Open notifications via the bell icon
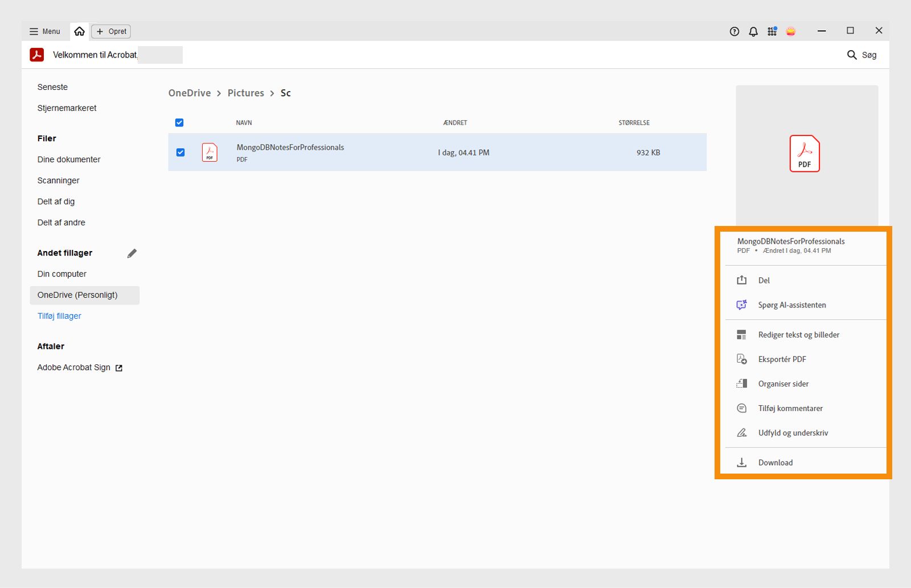This screenshot has height=588, width=911. pyautogui.click(x=753, y=31)
